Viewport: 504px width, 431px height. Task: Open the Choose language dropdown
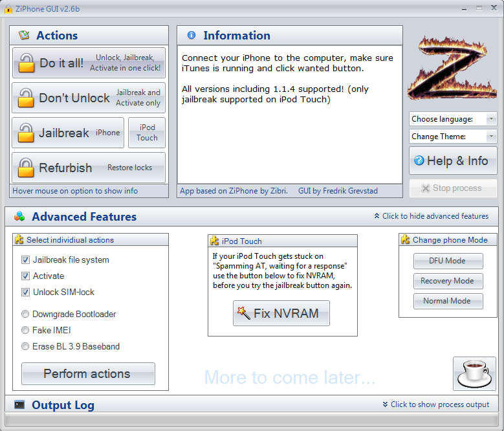[x=453, y=119]
